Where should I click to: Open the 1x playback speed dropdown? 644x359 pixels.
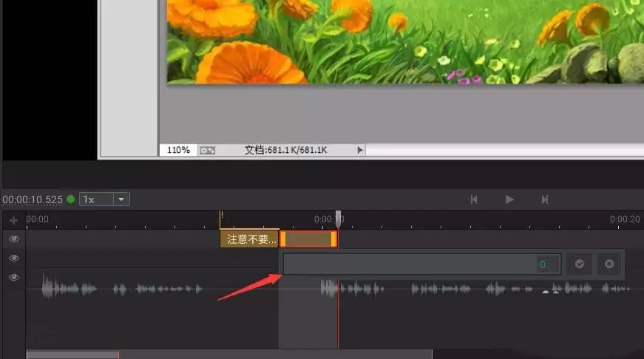tap(121, 199)
